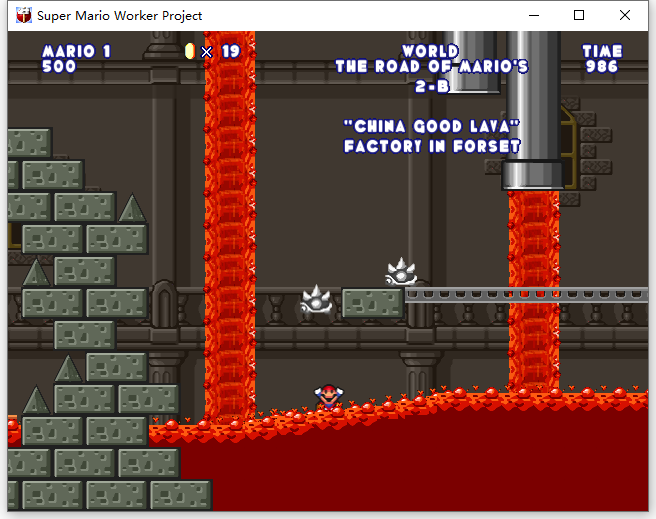Click the WORLD heading text

point(430,51)
